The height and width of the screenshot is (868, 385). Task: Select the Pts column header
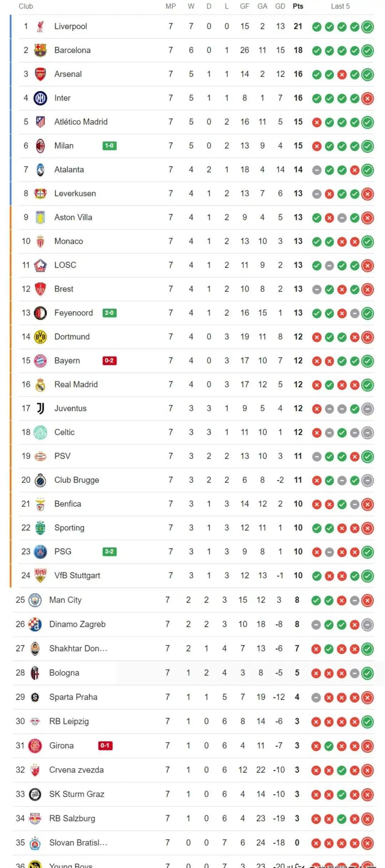pos(298,6)
